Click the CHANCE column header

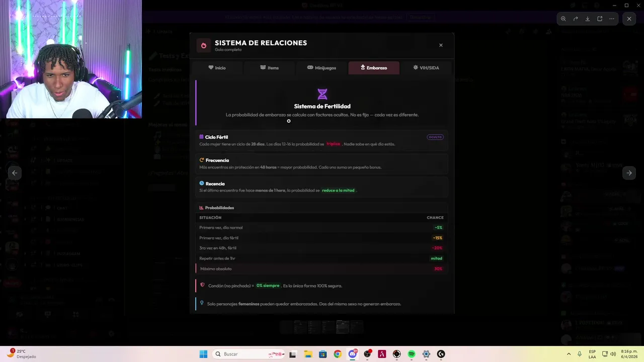pyautogui.click(x=435, y=218)
